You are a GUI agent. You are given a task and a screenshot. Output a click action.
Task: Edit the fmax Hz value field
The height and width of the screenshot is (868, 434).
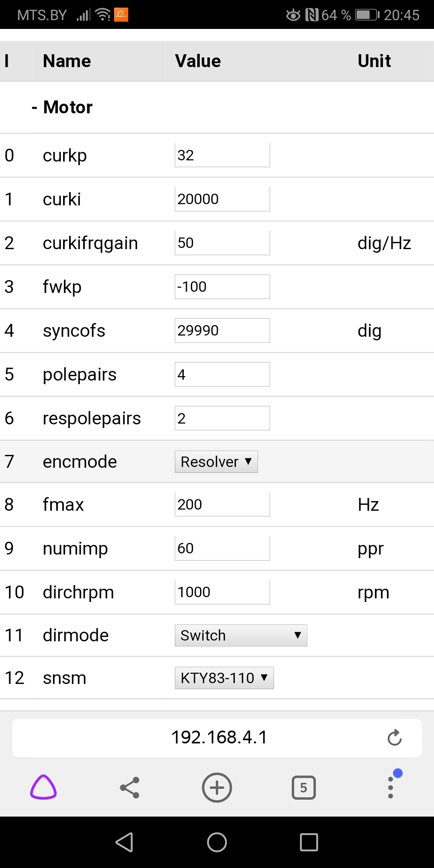pyautogui.click(x=222, y=504)
